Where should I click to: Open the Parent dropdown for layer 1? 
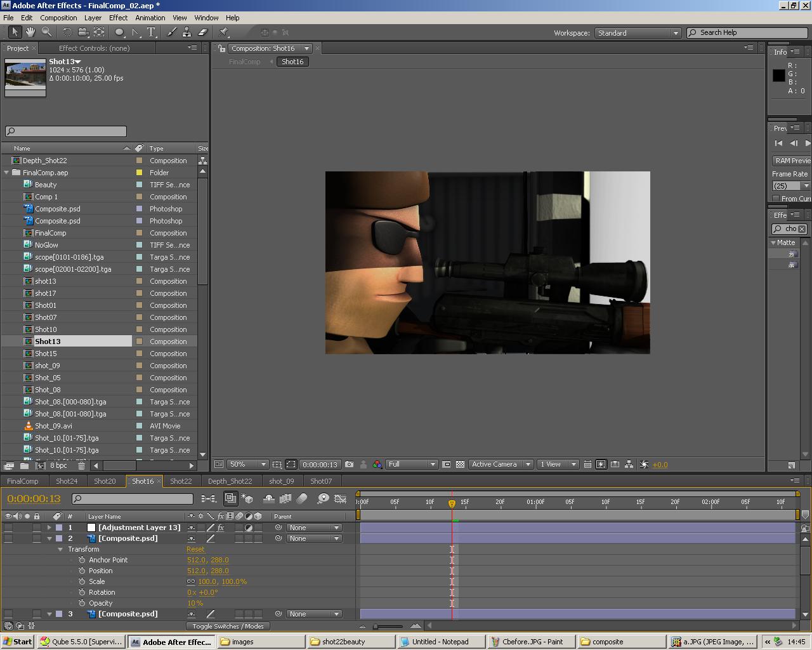(314, 527)
